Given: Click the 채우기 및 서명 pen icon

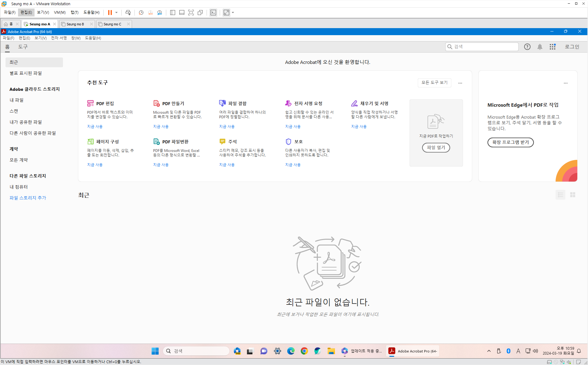Looking at the screenshot, I should [x=354, y=103].
